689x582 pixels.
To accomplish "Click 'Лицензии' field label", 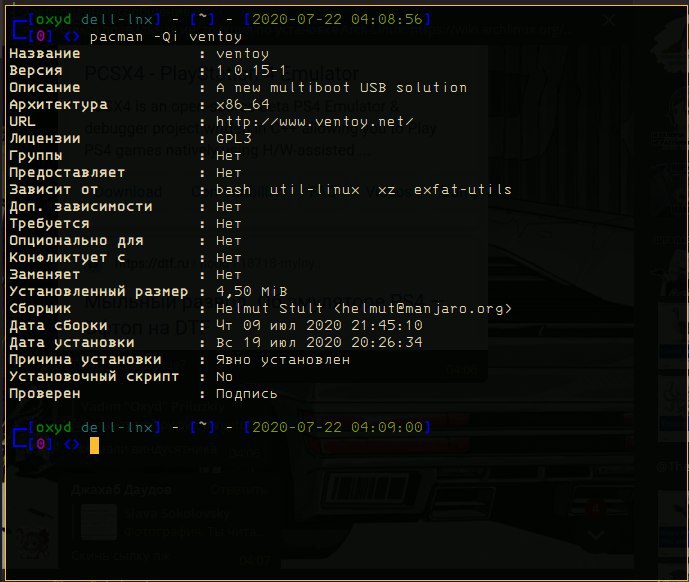I will pos(45,138).
